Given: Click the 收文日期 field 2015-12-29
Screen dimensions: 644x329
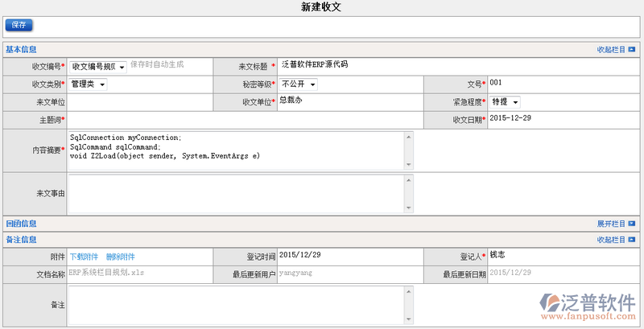Looking at the screenshot, I should tap(564, 120).
